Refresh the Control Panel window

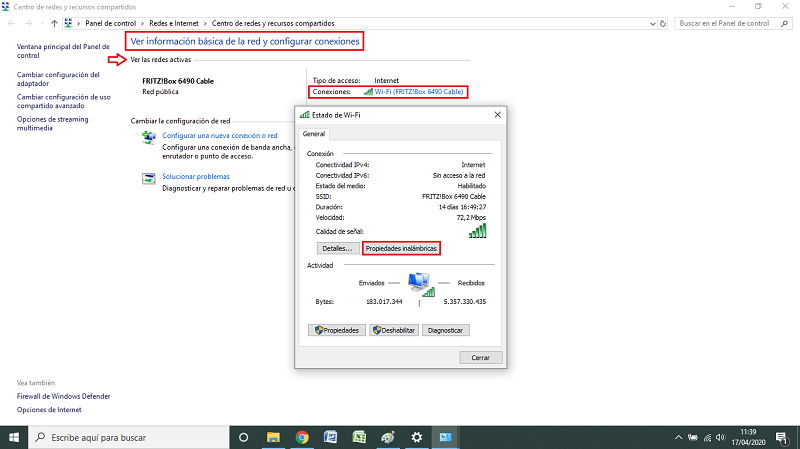click(x=663, y=23)
